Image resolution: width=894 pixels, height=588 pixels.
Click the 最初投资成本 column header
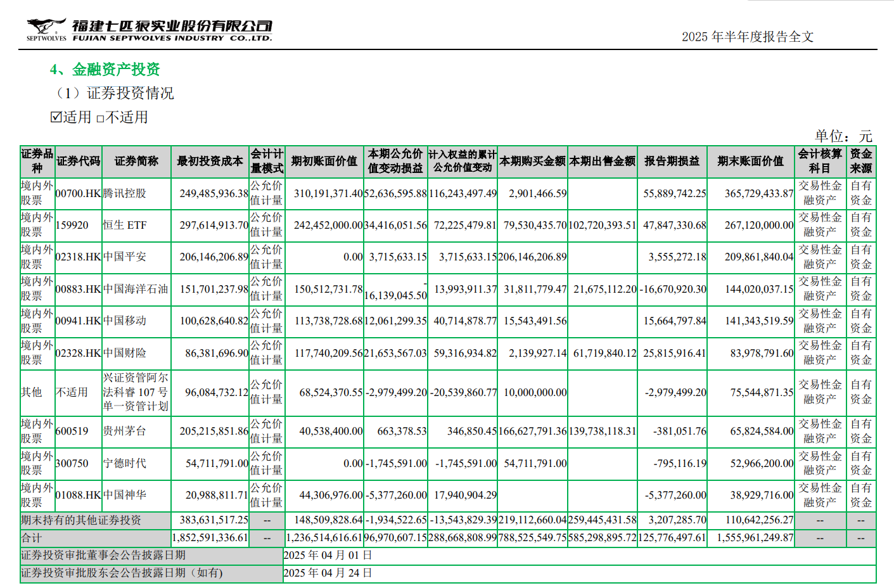tap(210, 161)
